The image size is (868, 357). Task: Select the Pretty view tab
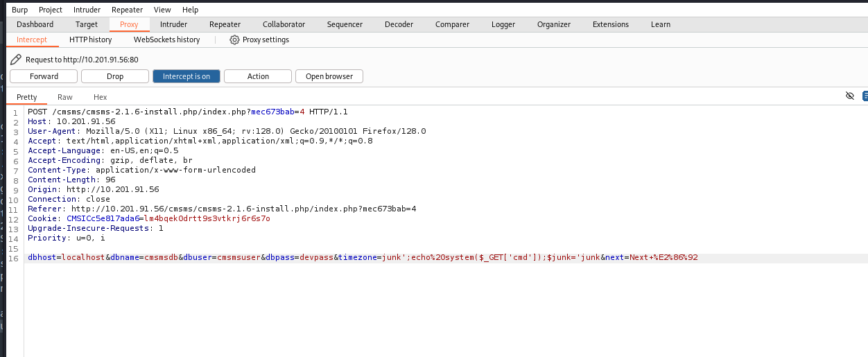pos(27,97)
